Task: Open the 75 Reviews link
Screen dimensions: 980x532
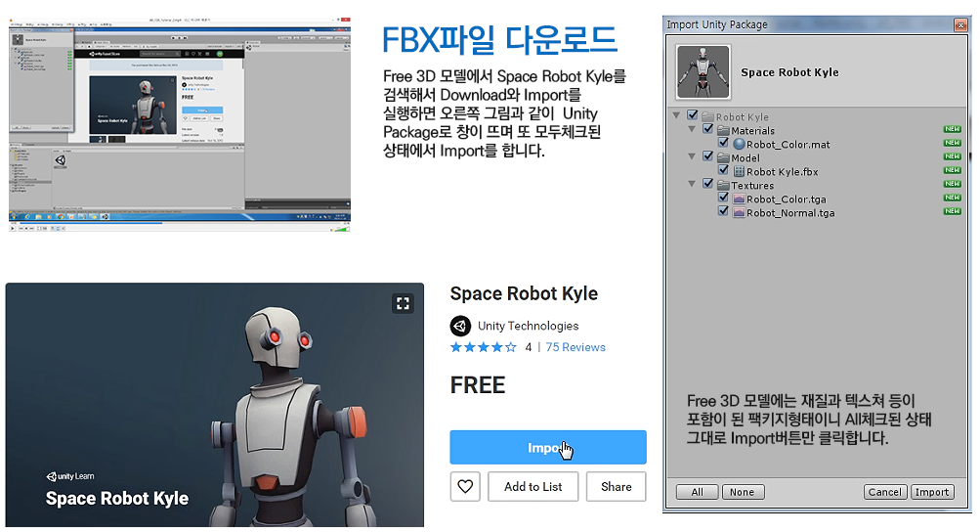Action: [575, 347]
